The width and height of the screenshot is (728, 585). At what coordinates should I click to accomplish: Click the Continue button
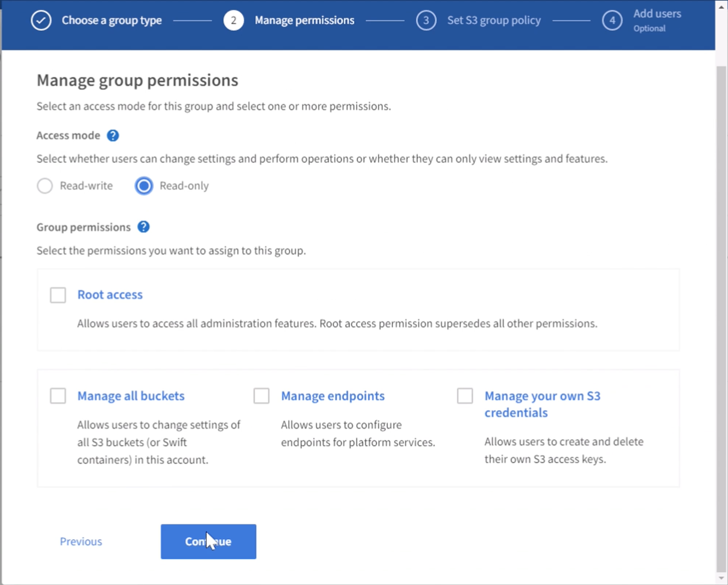point(208,542)
